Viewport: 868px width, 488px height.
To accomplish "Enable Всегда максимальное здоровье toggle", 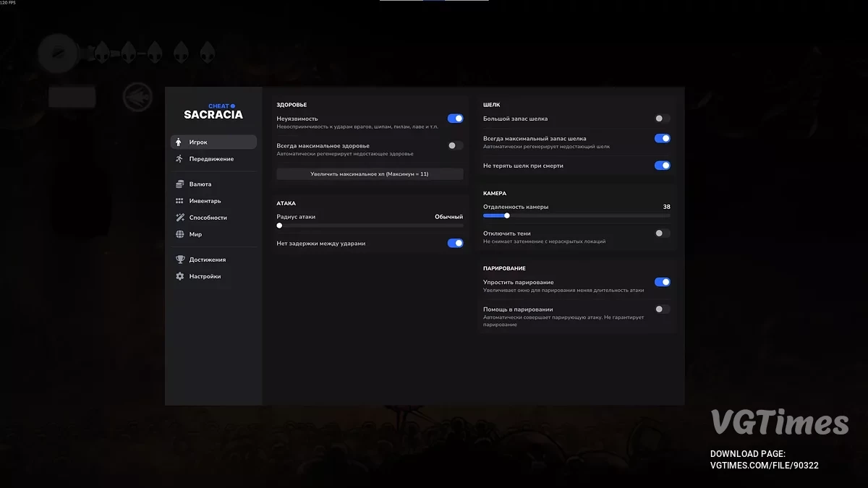I will click(455, 145).
